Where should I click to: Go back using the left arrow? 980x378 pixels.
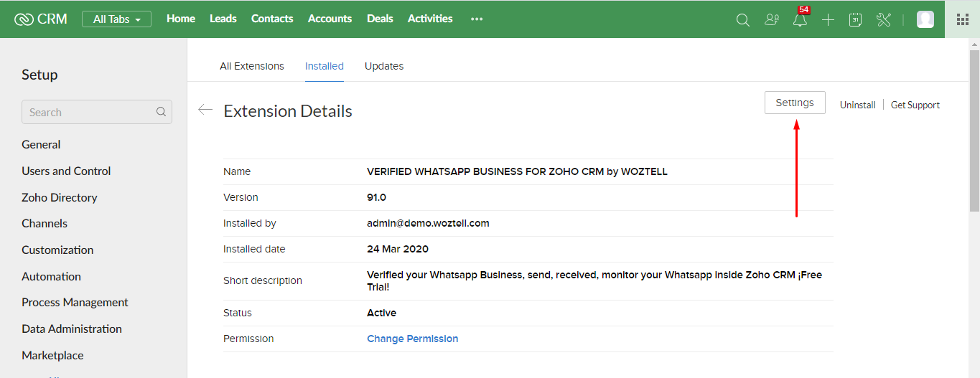(205, 110)
